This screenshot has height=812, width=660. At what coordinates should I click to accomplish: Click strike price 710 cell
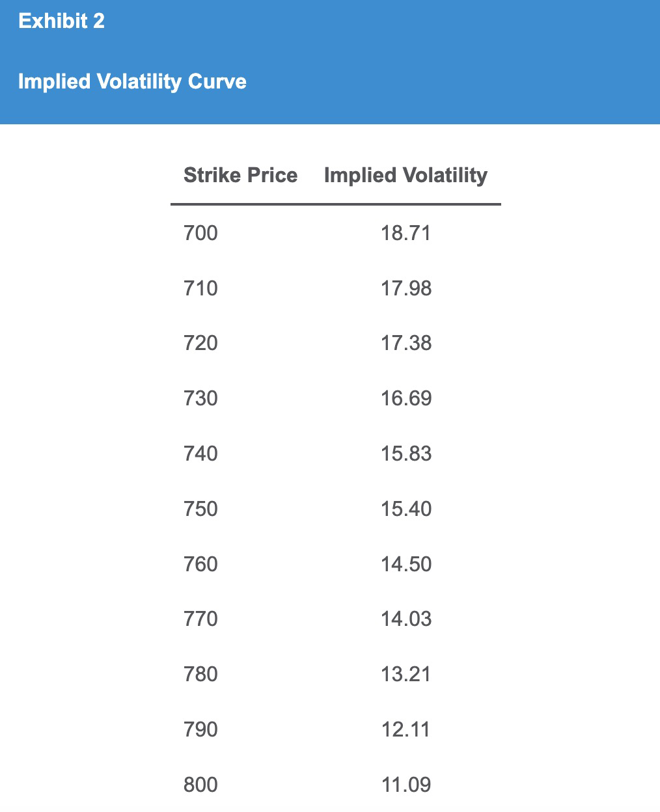200,288
